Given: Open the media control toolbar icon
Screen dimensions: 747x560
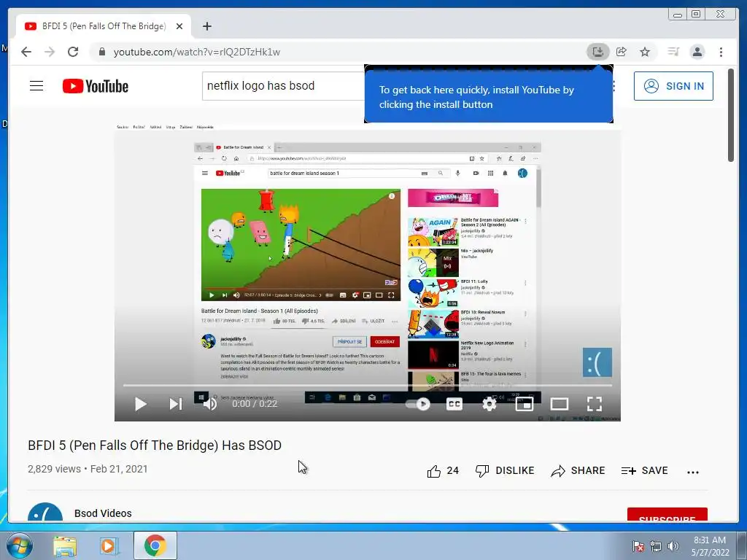Looking at the screenshot, I should point(673,52).
